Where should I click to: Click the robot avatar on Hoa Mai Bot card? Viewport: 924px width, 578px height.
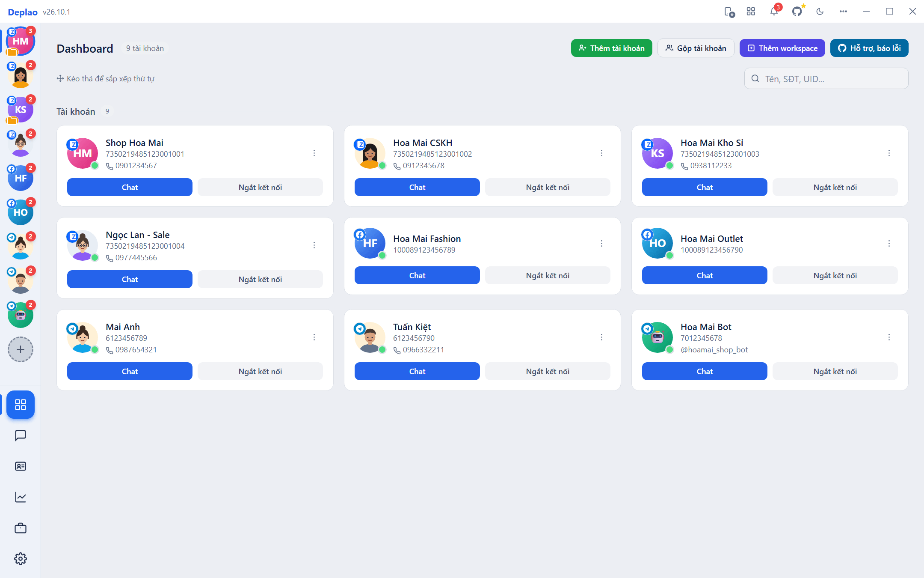click(x=657, y=337)
